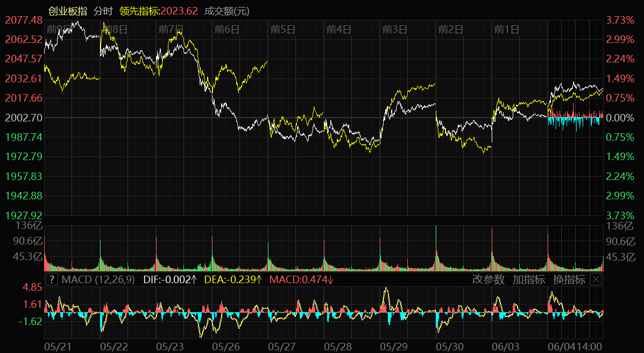Select the 前5日 day label

[x=283, y=29]
